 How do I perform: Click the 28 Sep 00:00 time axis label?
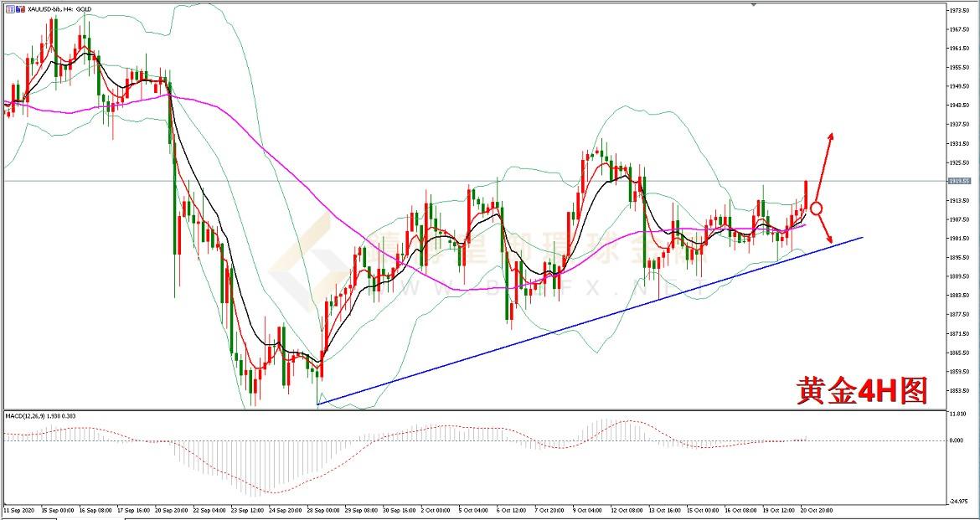(x=322, y=509)
